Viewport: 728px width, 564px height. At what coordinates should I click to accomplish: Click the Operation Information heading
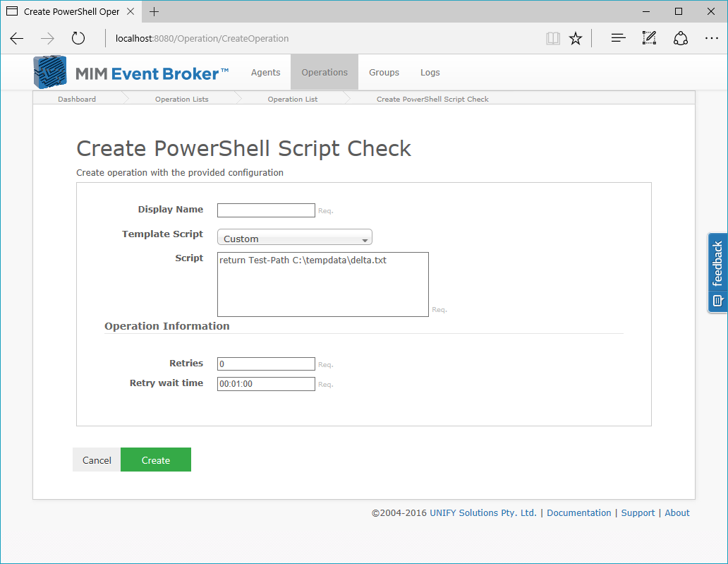pos(166,326)
